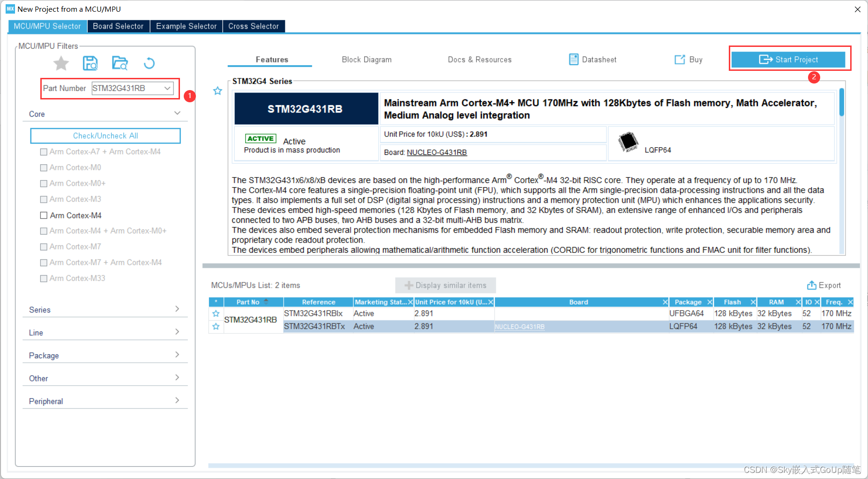This screenshot has width=868, height=479.
Task: View the Block Diagram tab
Action: click(x=367, y=60)
